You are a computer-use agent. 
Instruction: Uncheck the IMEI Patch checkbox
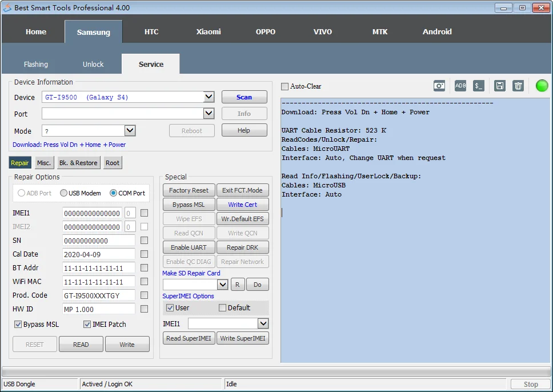point(87,325)
